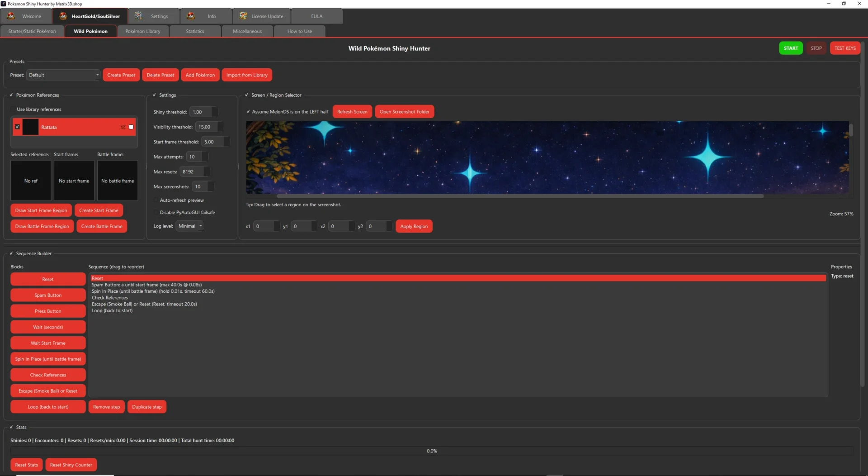
Task: Click the Remove step button
Action: [107, 407]
